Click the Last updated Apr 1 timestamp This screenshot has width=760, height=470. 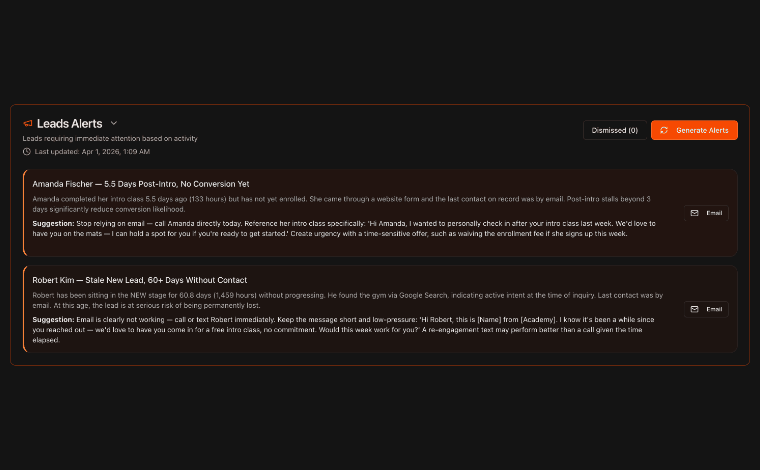(x=92, y=152)
